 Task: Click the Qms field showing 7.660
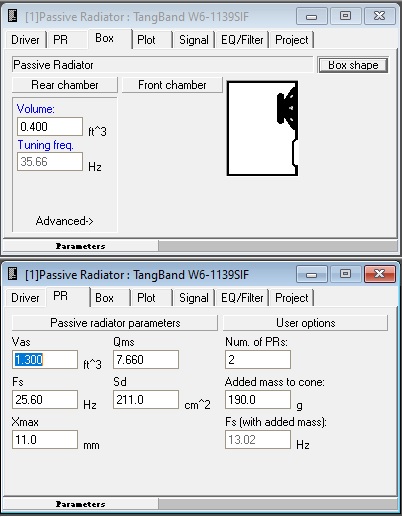(146, 360)
